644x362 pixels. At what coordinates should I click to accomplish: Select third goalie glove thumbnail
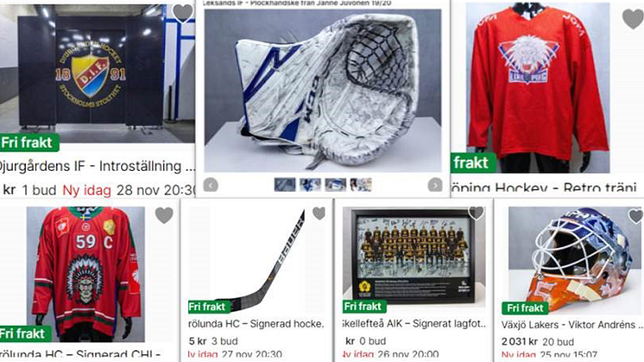[x=336, y=185]
